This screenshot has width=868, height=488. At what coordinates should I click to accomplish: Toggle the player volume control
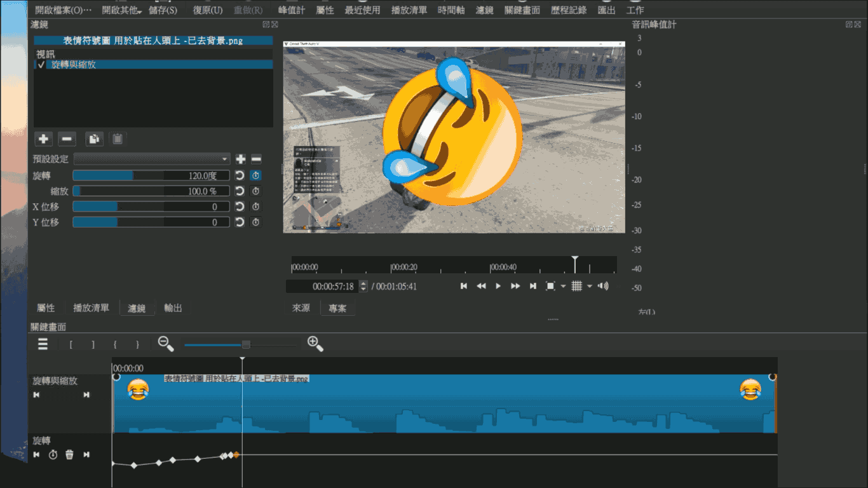603,286
